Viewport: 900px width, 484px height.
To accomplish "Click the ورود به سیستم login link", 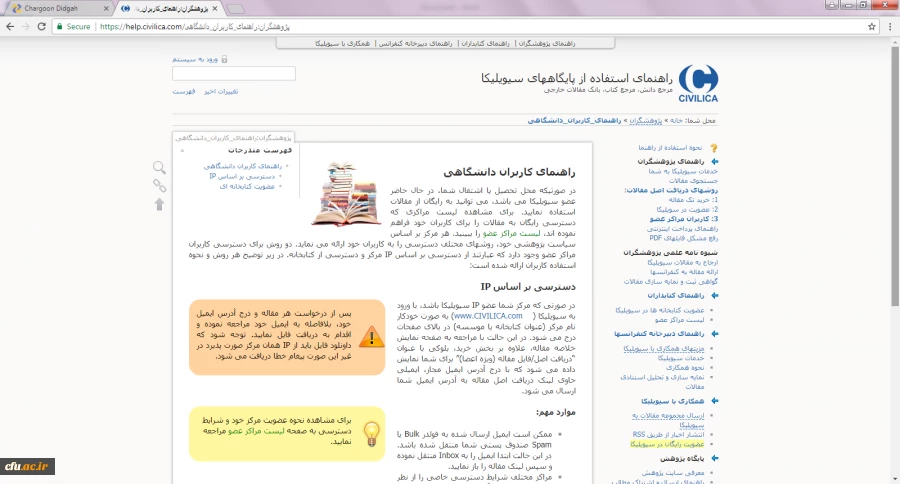I will pyautogui.click(x=199, y=60).
